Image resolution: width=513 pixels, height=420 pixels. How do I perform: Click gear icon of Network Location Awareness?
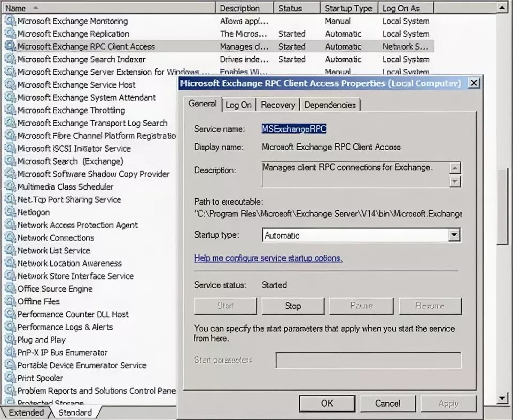pyautogui.click(x=10, y=263)
